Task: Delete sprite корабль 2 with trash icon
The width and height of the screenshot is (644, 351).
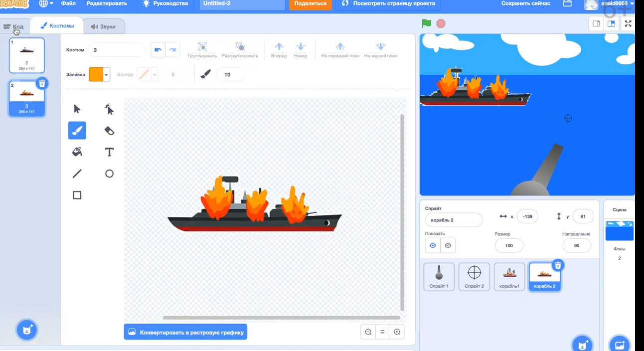Action: (558, 265)
